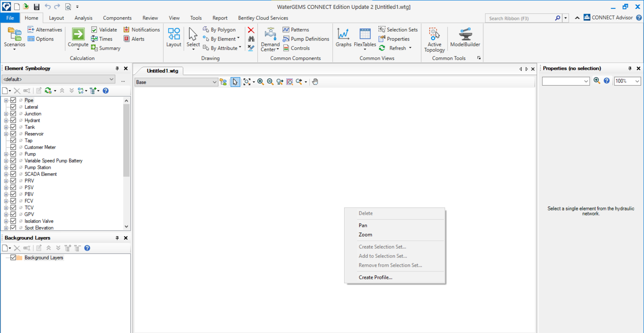644x333 pixels.
Task: Click the CONNECT Advisor button
Action: click(x=608, y=18)
